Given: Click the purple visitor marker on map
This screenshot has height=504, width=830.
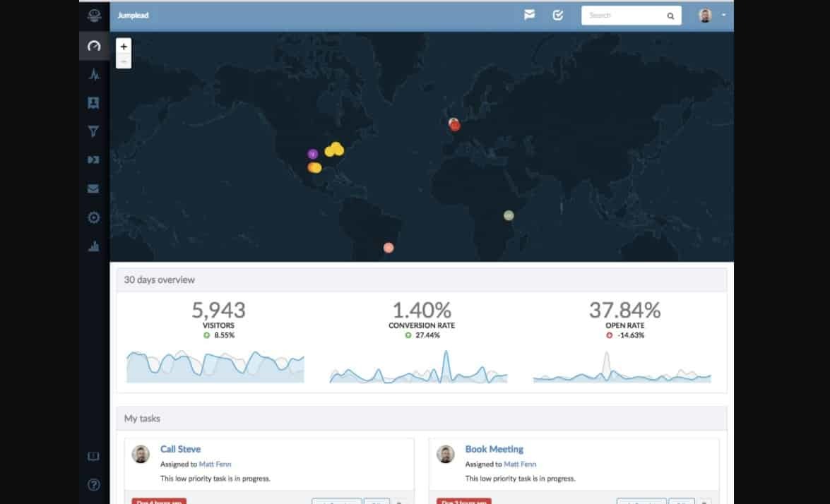Looking at the screenshot, I should point(312,154).
